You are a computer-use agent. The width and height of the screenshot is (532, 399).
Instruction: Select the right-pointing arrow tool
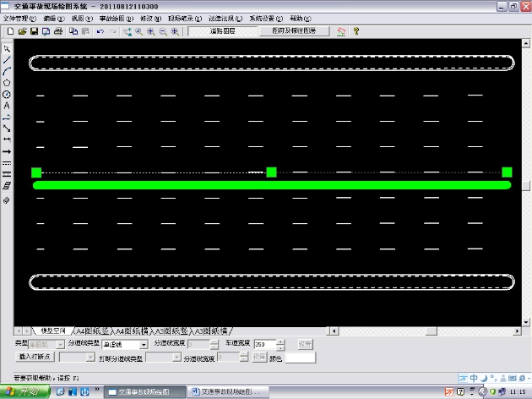7,151
